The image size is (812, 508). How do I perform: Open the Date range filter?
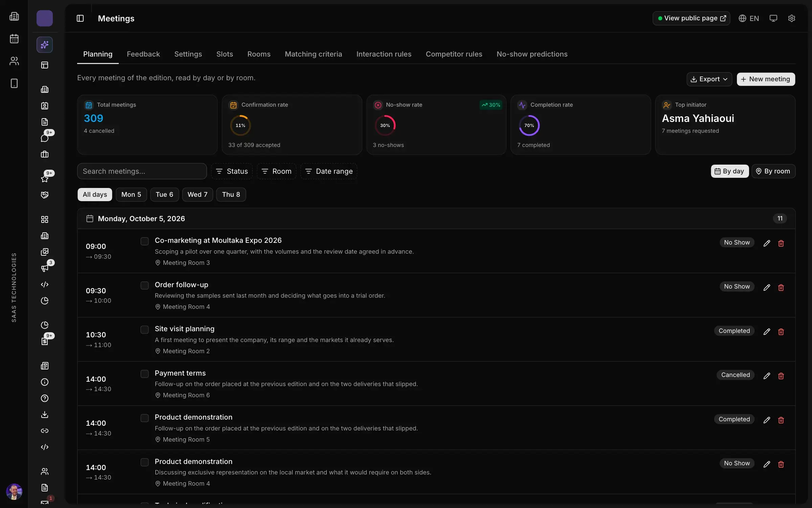pyautogui.click(x=329, y=171)
